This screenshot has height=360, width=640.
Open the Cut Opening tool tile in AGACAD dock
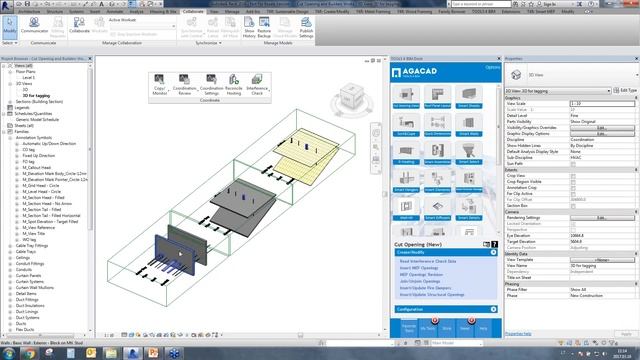coord(406,97)
